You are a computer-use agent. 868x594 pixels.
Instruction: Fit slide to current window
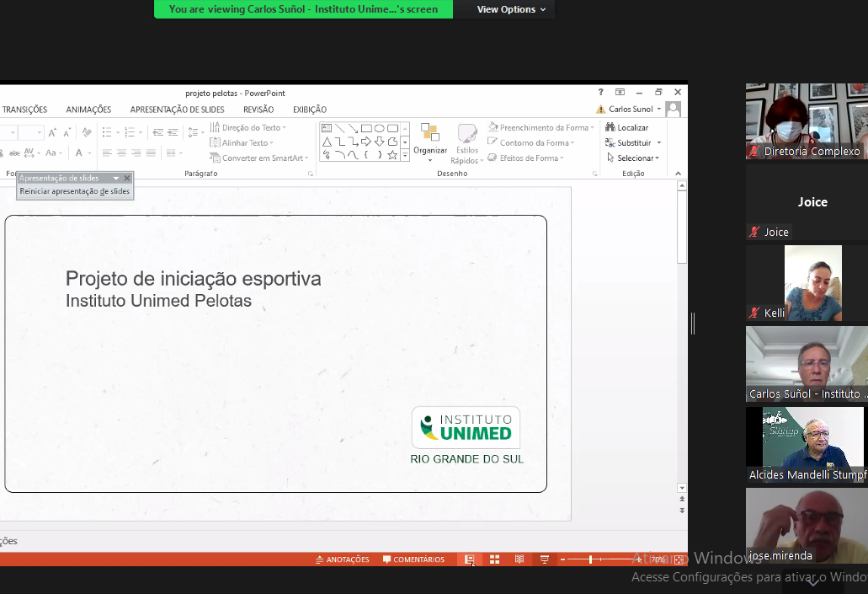pyautogui.click(x=679, y=559)
